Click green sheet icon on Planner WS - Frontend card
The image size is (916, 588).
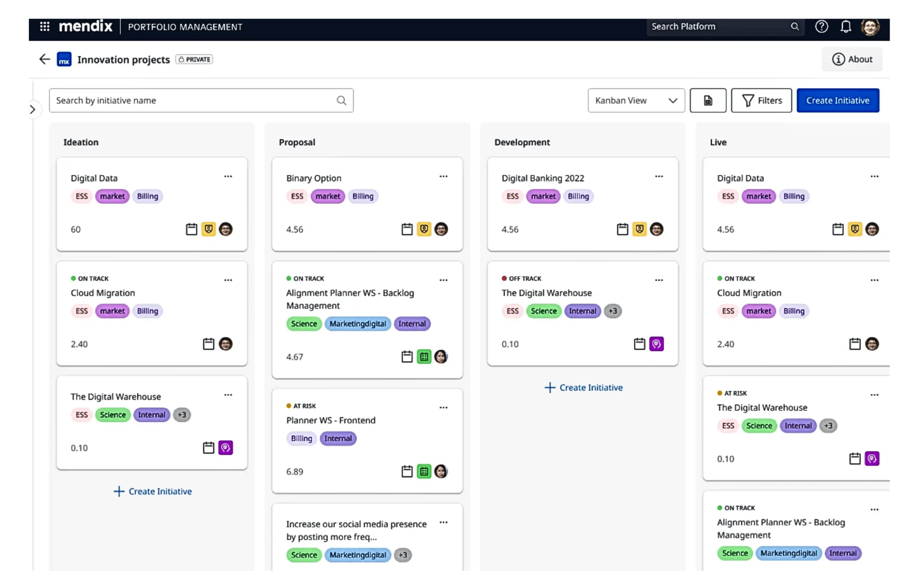(x=424, y=471)
